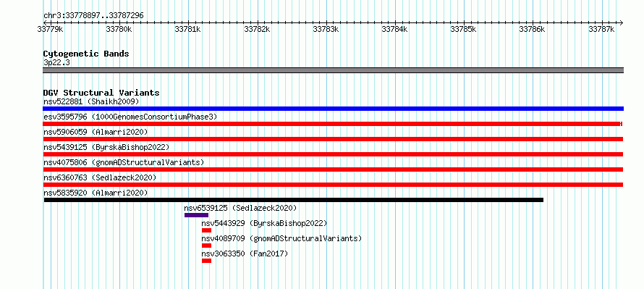Click the 33787k ruler tick label
Image resolution: width=644 pixels, height=289 pixels.
point(602,29)
